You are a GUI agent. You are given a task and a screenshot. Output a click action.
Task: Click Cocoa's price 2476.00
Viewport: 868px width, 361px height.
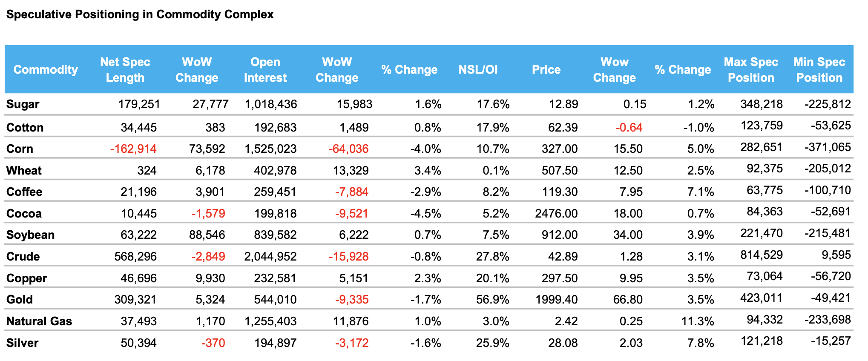(x=557, y=214)
